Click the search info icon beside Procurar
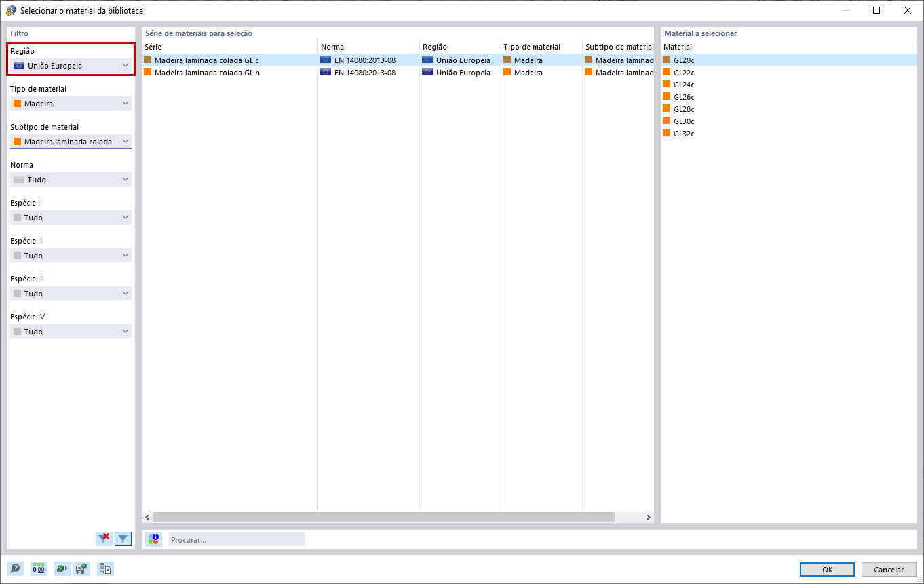Screen dimensions: 924x584 point(153,539)
